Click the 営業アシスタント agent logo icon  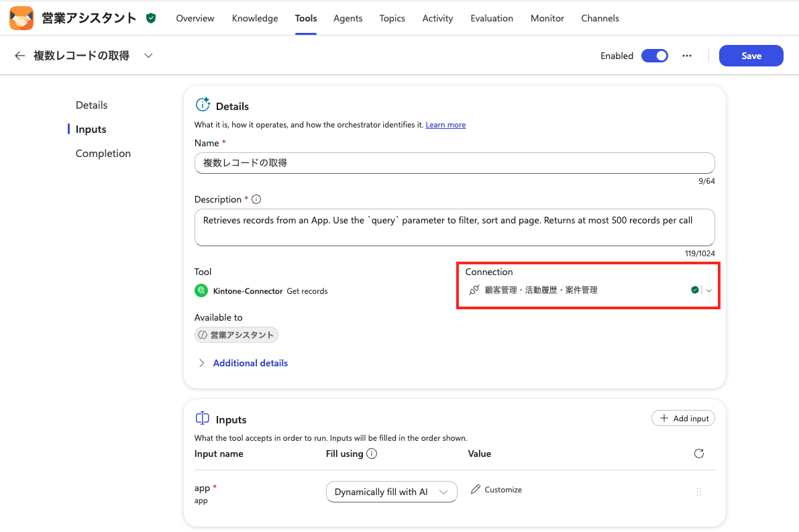point(21,18)
